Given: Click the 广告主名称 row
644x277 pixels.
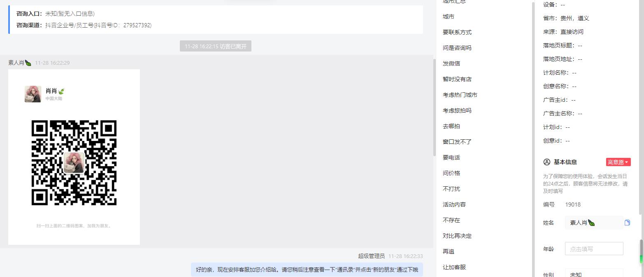Looking at the screenshot, I should coord(563,113).
